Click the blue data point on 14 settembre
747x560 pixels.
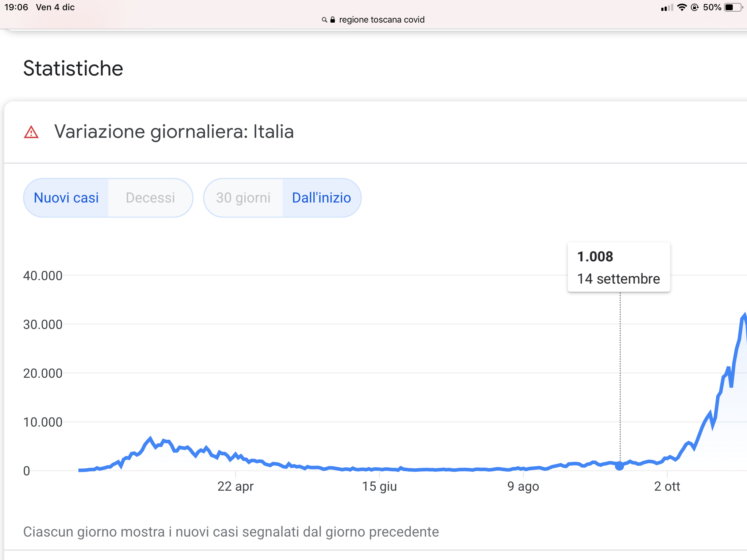tap(619, 466)
